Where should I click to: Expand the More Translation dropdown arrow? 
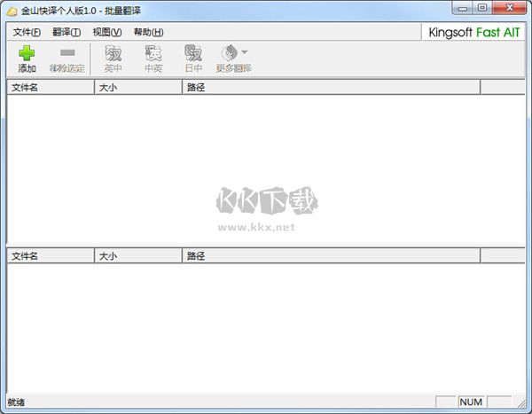245,52
